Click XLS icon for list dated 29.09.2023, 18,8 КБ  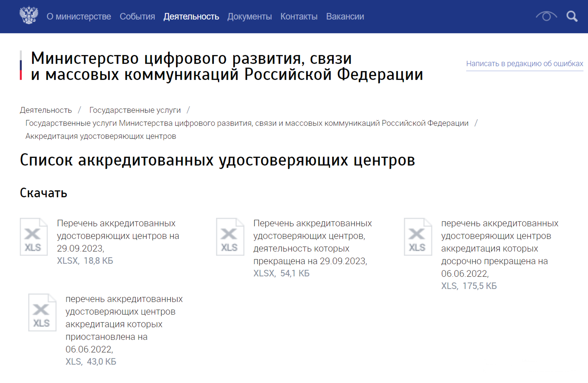click(34, 237)
